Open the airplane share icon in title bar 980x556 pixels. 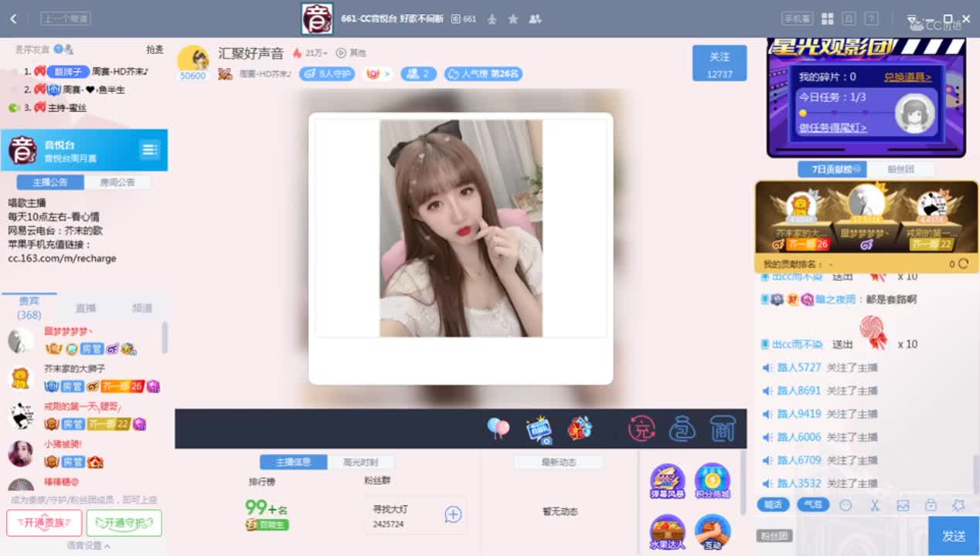492,19
